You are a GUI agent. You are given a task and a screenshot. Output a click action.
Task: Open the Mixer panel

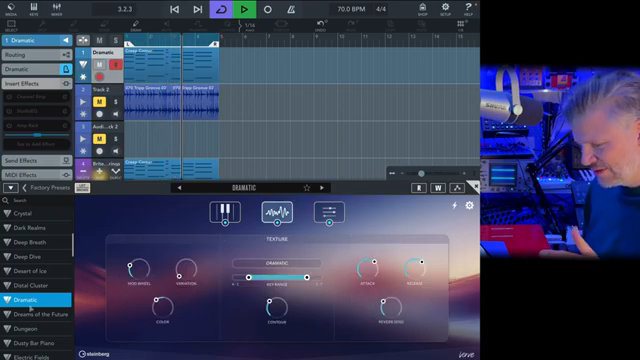click(56, 9)
